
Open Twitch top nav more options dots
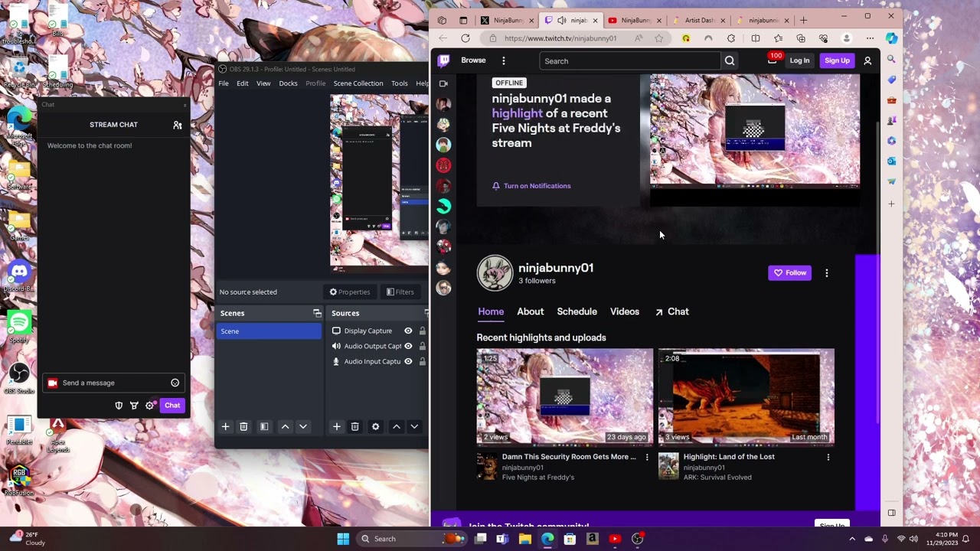point(503,60)
